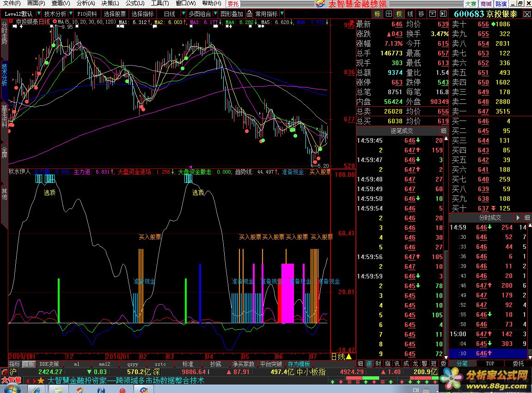The height and width of the screenshot is (393, 532).
Task: Click the 移 move icon
Action: point(421,14)
